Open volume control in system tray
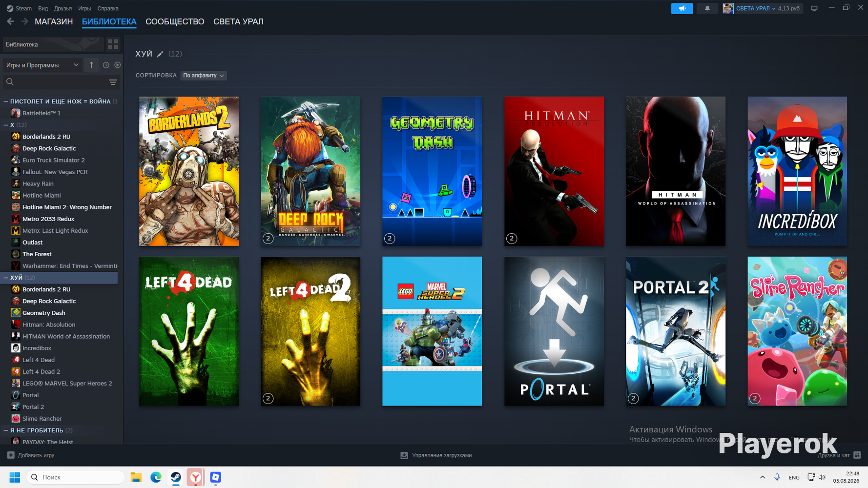This screenshot has height=488, width=868. coord(822,477)
